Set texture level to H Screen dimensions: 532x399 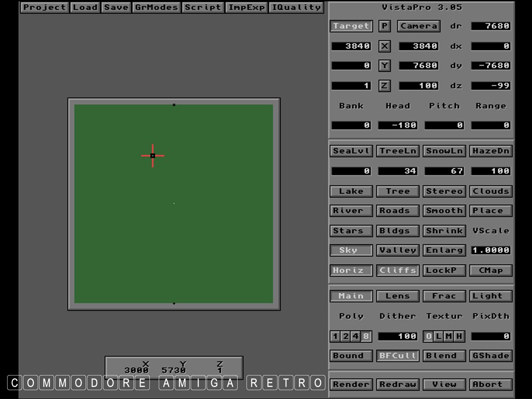coord(459,336)
